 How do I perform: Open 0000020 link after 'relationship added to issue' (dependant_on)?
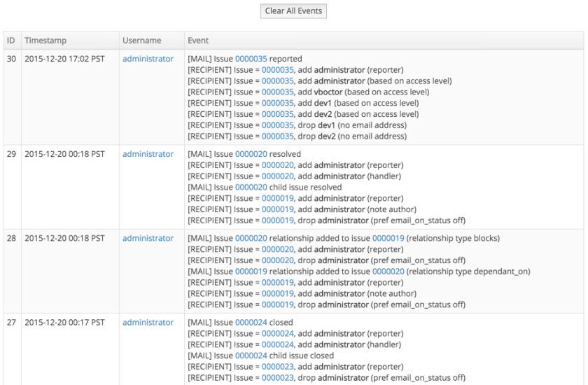[388, 272]
